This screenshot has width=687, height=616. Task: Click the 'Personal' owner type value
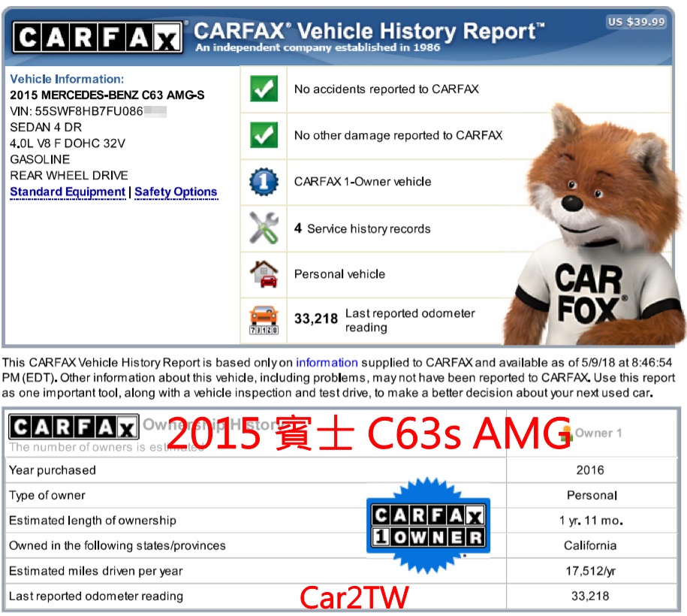coord(592,496)
